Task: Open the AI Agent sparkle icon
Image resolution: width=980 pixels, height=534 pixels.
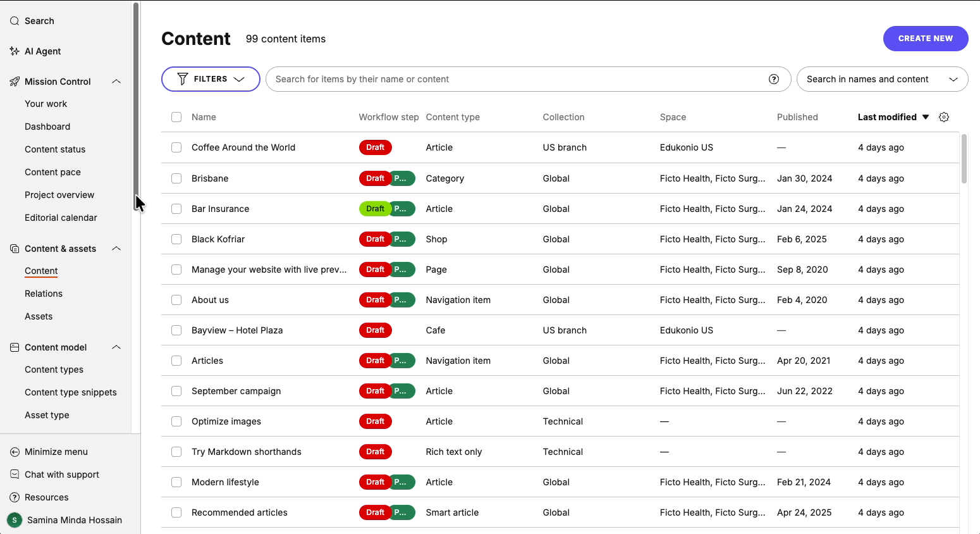Action: [x=15, y=51]
